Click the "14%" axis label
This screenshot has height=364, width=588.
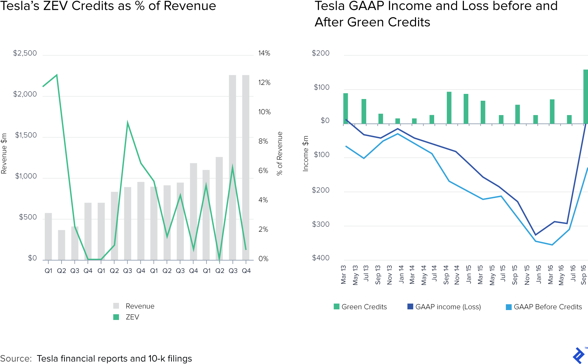tap(264, 53)
